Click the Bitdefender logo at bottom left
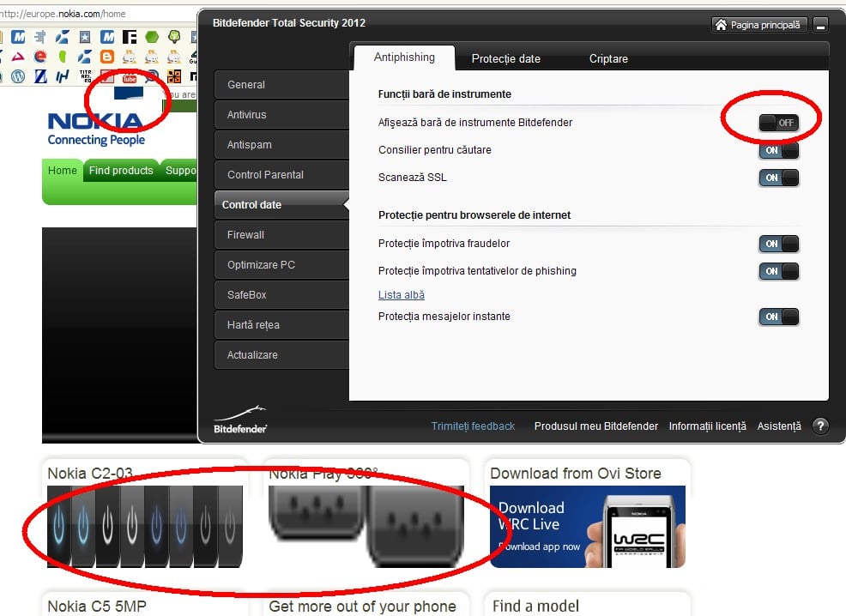Viewport: 846px width, 616px height. point(240,420)
